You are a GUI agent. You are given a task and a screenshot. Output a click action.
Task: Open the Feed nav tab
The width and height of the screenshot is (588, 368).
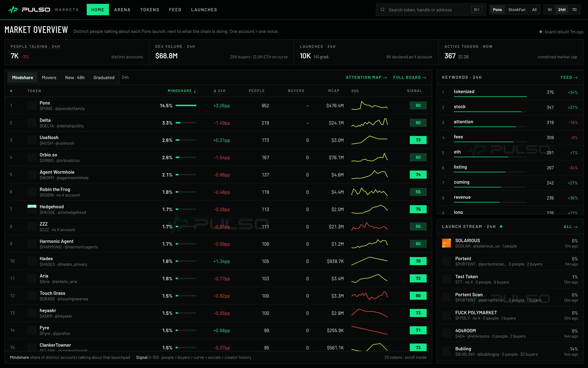click(175, 10)
